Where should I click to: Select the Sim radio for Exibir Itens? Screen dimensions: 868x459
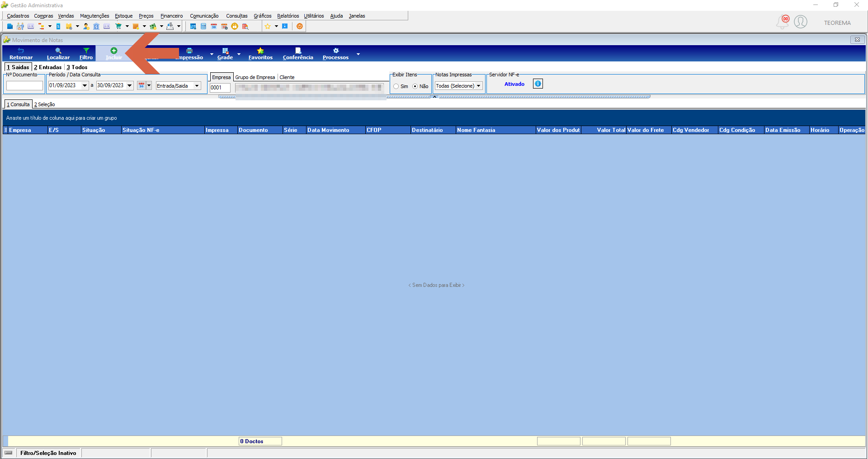pyautogui.click(x=396, y=86)
